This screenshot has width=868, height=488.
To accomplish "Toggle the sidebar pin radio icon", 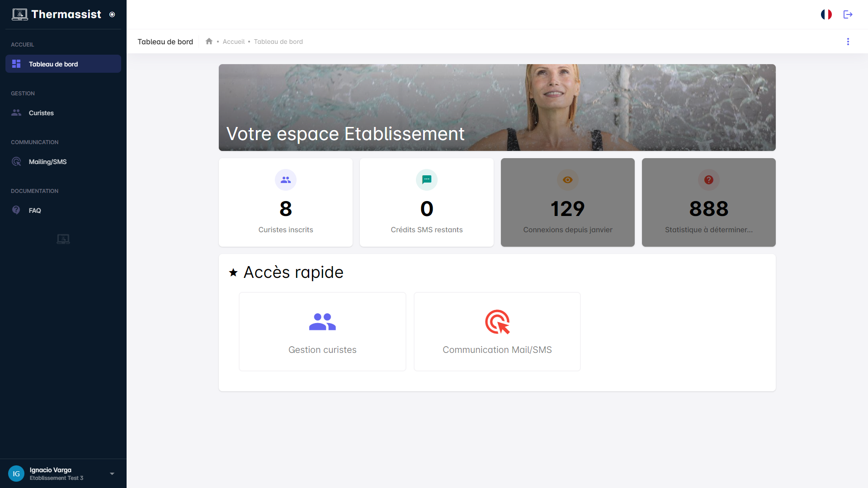I will pyautogui.click(x=112, y=14).
